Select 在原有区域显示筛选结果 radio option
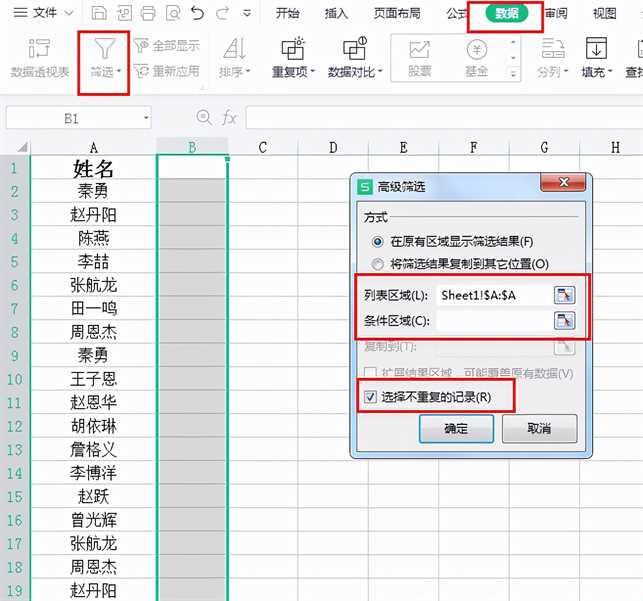Viewport: 643px width, 601px height. tap(377, 241)
